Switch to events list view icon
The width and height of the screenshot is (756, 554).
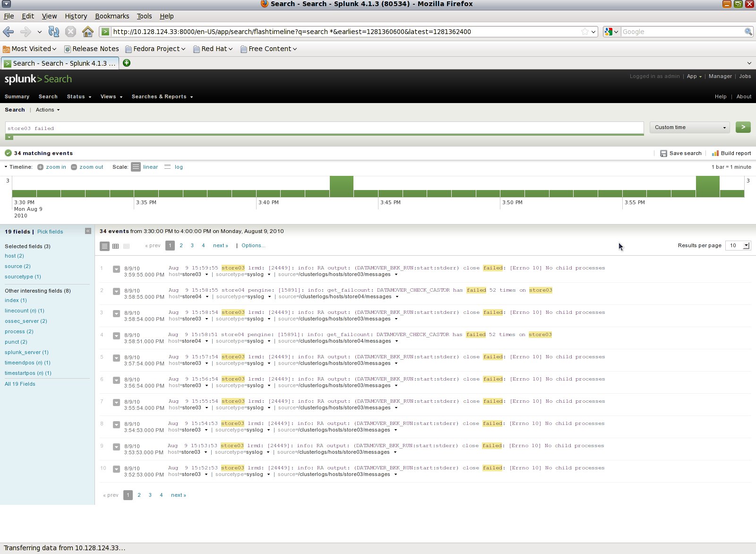tap(104, 246)
